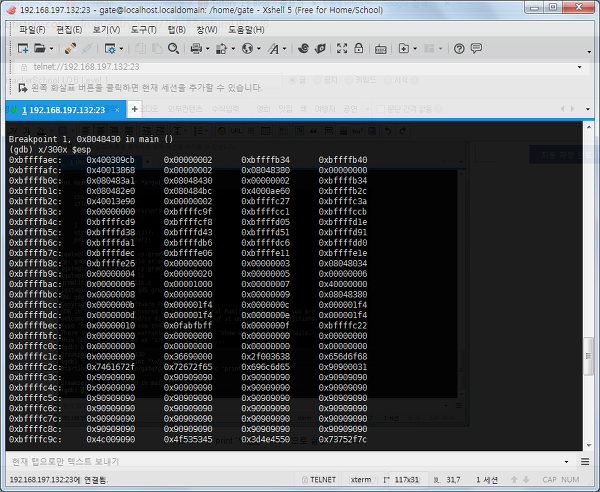Click the 1 세션 status bar entry
Image resolution: width=600 pixels, height=492 pixels.
tap(486, 480)
